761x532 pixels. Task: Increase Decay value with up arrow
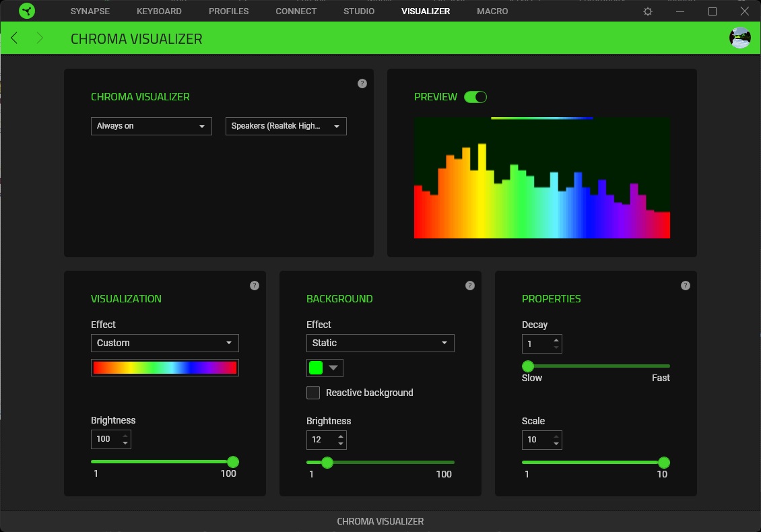[x=556, y=340]
